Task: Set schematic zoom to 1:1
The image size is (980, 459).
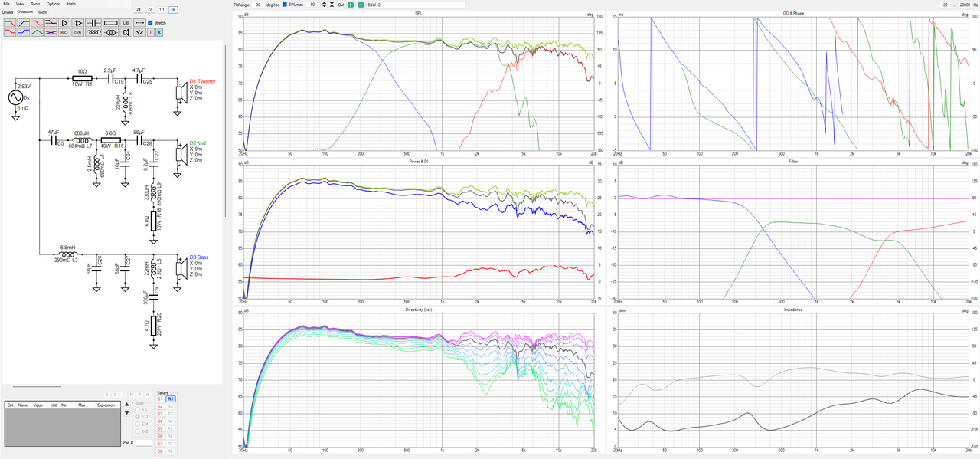Action: point(162,9)
